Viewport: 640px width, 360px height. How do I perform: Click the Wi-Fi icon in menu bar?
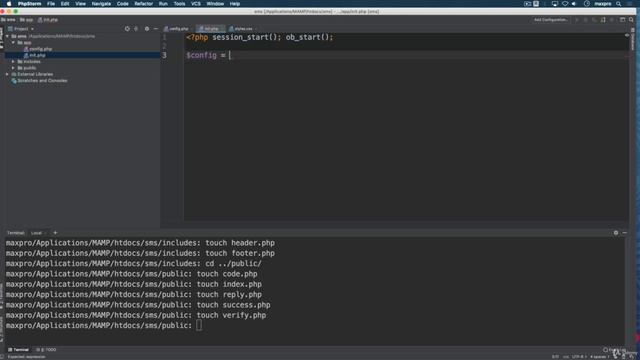point(565,4)
